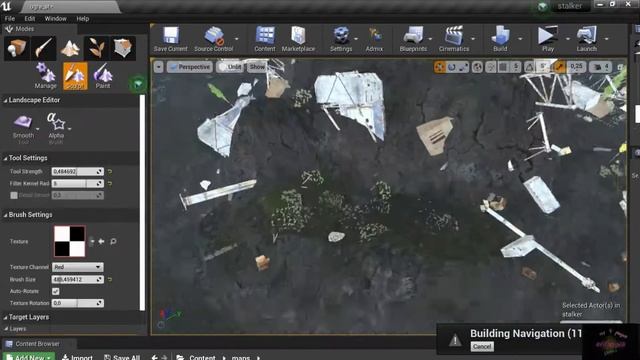Open Play options dropdown arrow
Screen dimensions: 640x360
click(567, 39)
